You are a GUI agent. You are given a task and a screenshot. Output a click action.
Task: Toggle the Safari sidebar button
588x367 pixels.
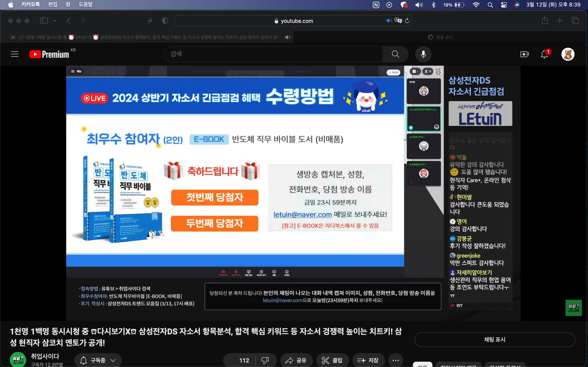point(44,21)
